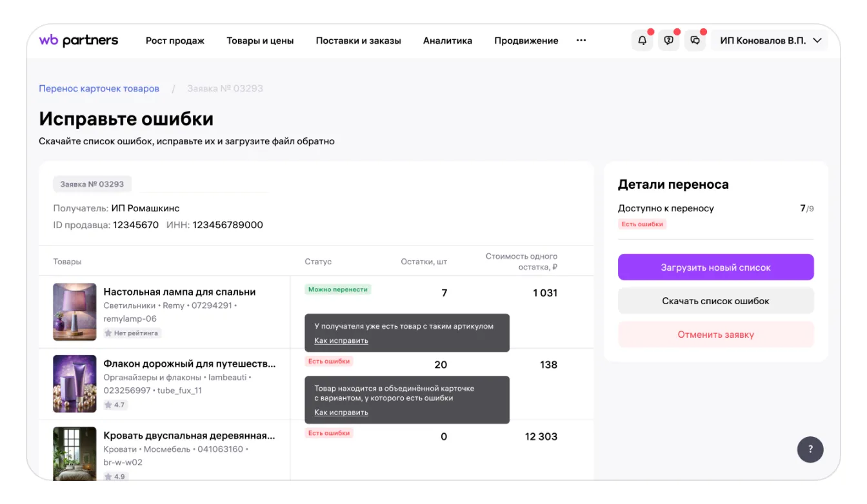Click the notifications bell icon
The height and width of the screenshot is (504, 867).
642,41
